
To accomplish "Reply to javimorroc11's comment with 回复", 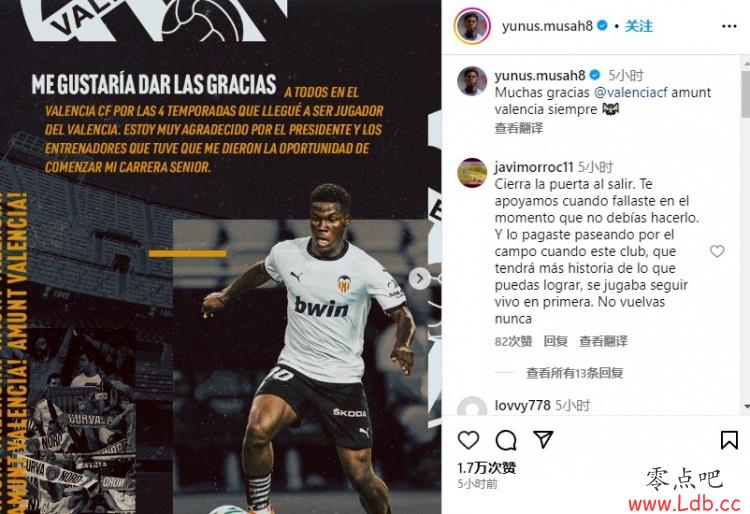I will click(x=555, y=341).
